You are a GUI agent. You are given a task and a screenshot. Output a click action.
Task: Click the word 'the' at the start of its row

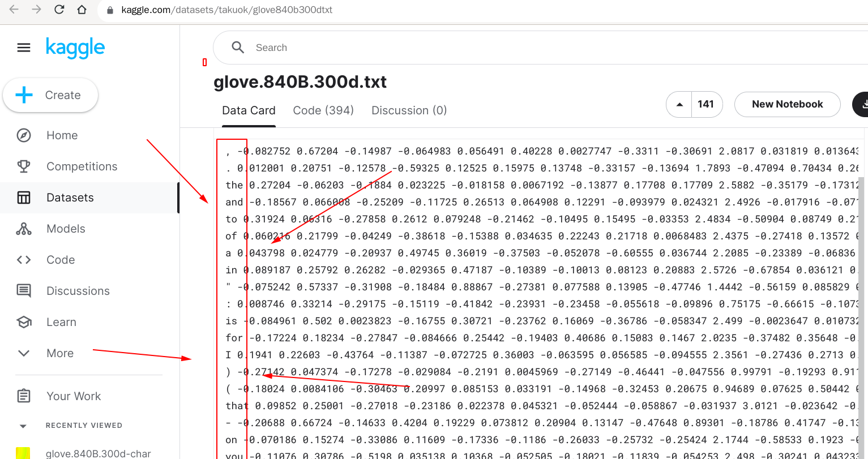pos(234,185)
